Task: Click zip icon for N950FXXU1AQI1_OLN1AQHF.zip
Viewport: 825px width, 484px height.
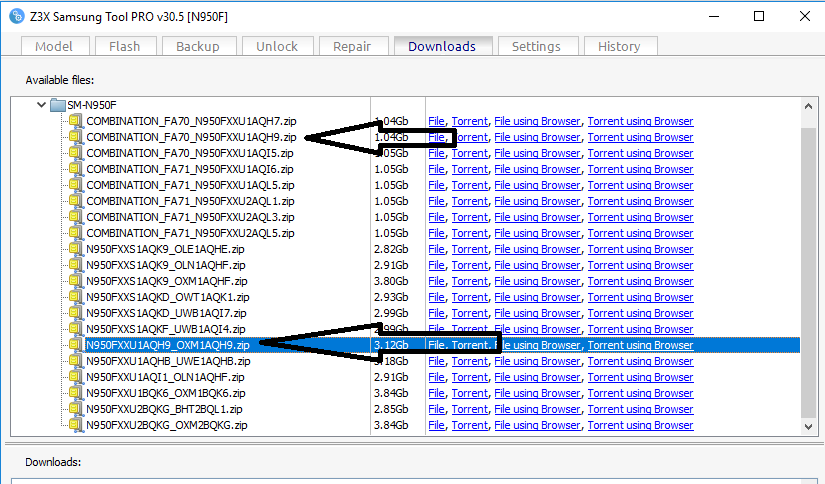Action: [76, 377]
